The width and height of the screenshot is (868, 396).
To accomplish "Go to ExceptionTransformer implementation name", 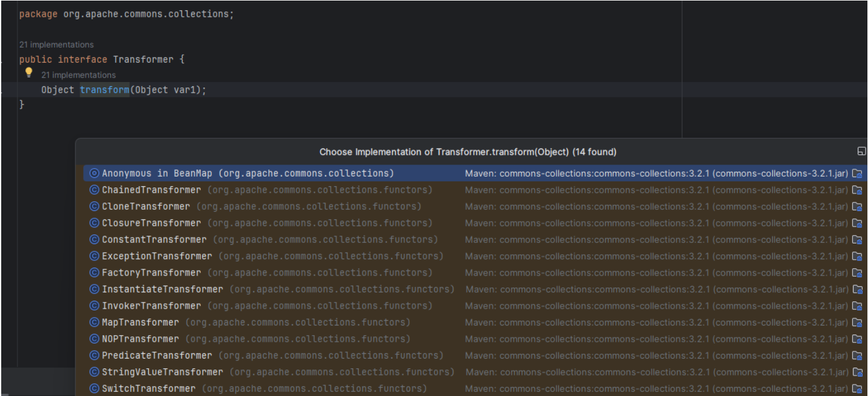I will coord(157,256).
